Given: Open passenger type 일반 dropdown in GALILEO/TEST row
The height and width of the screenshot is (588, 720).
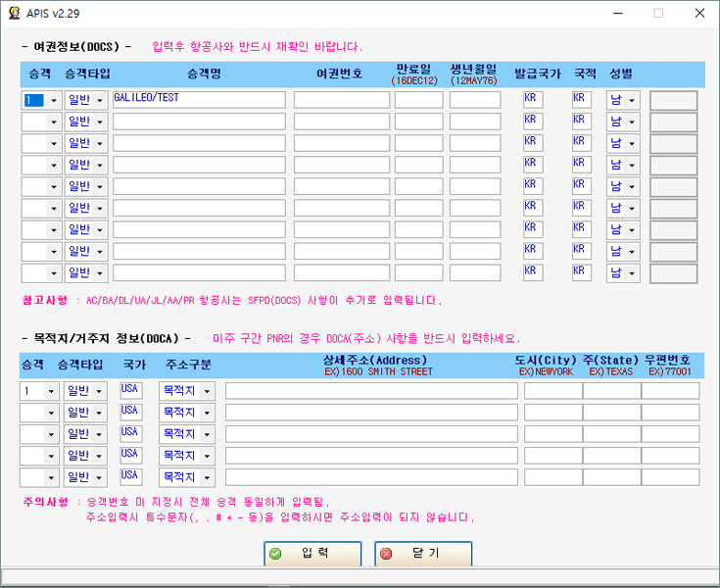Looking at the screenshot, I should (100, 100).
